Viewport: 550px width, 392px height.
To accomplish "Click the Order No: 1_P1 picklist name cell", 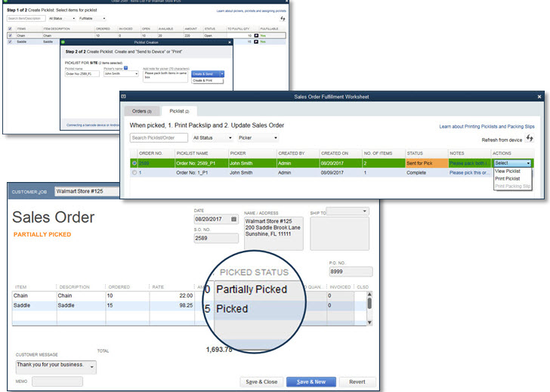I will point(201,172).
